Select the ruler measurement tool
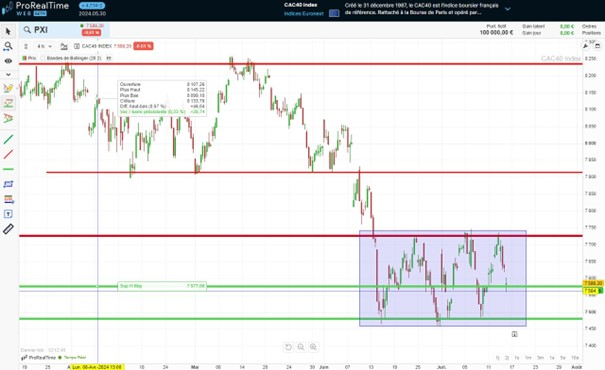 click(x=8, y=229)
